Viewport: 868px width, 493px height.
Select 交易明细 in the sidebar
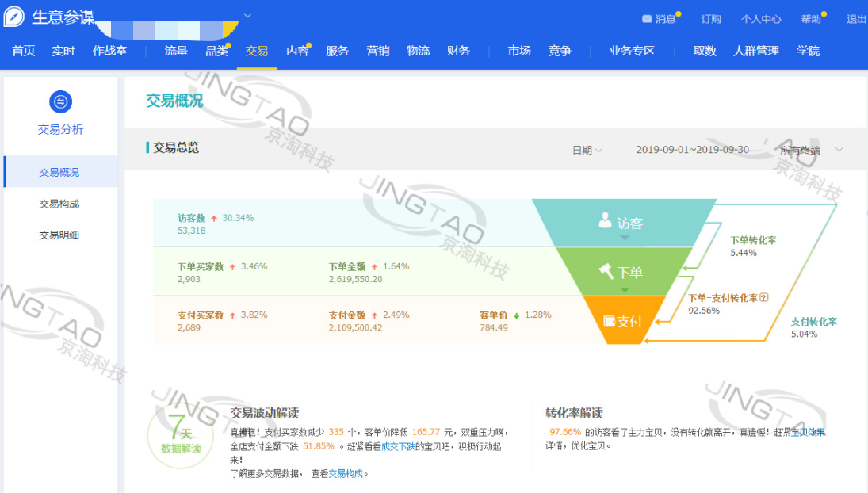pos(59,235)
